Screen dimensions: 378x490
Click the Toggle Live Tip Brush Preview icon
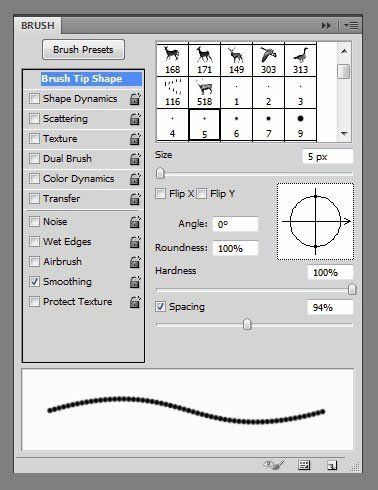click(274, 465)
